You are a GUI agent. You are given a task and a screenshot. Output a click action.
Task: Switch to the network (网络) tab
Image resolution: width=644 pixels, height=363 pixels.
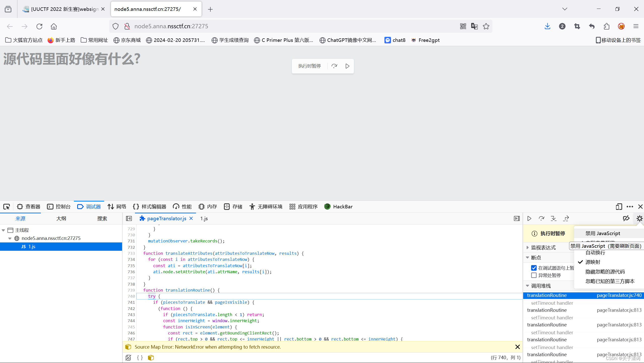(x=117, y=207)
